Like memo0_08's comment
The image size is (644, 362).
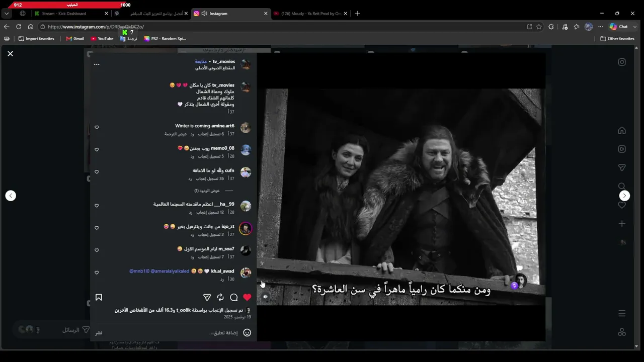point(97,149)
